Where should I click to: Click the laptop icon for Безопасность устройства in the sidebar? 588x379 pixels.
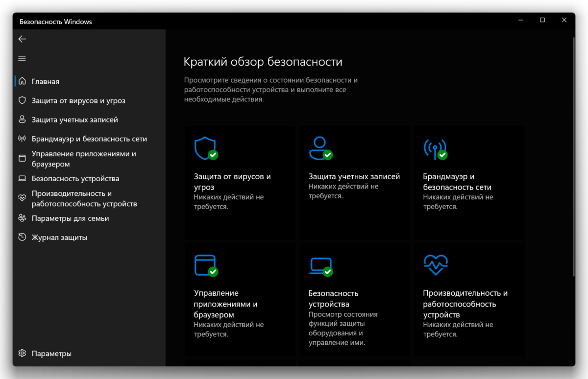click(x=22, y=179)
